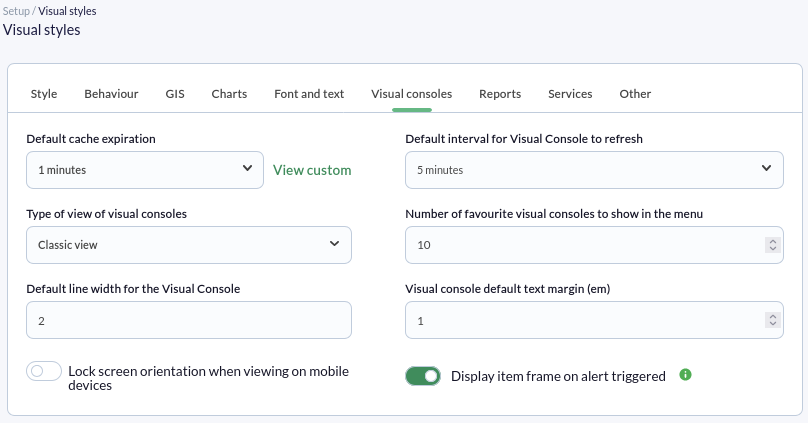Open the info icon beside Display item frame

pyautogui.click(x=685, y=375)
